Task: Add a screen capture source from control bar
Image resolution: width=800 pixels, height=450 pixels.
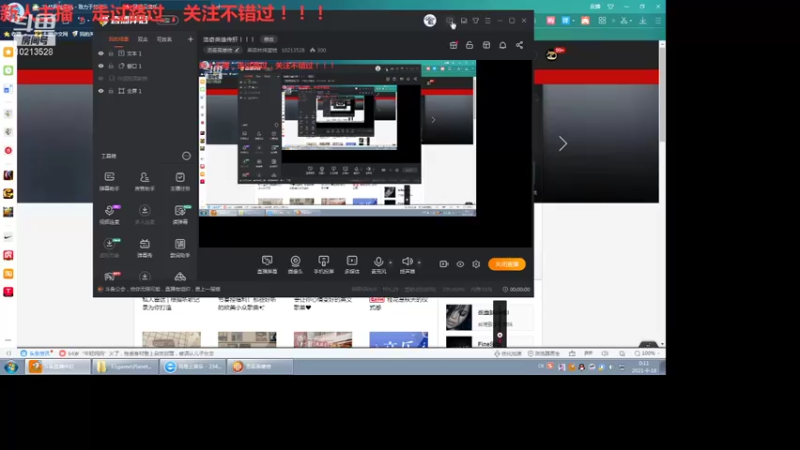Action: point(267,265)
